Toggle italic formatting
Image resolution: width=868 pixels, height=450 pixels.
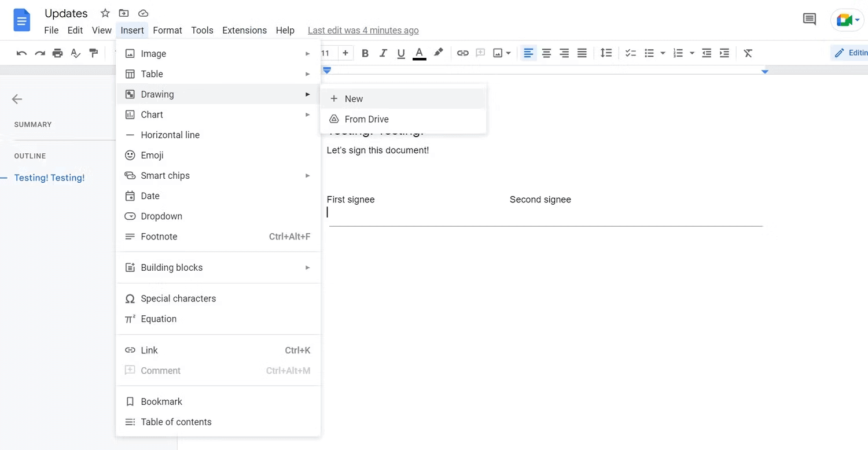click(383, 53)
